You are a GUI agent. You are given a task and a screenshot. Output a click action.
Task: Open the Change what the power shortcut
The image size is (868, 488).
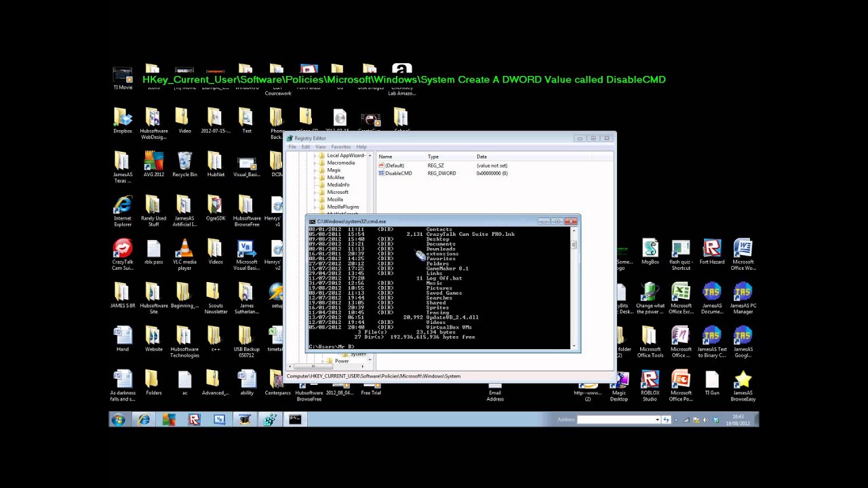650,298
